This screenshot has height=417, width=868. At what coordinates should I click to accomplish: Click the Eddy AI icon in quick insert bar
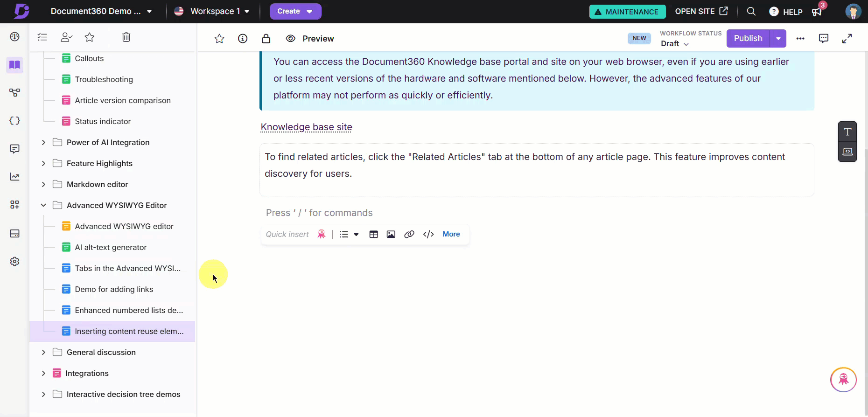pyautogui.click(x=322, y=234)
